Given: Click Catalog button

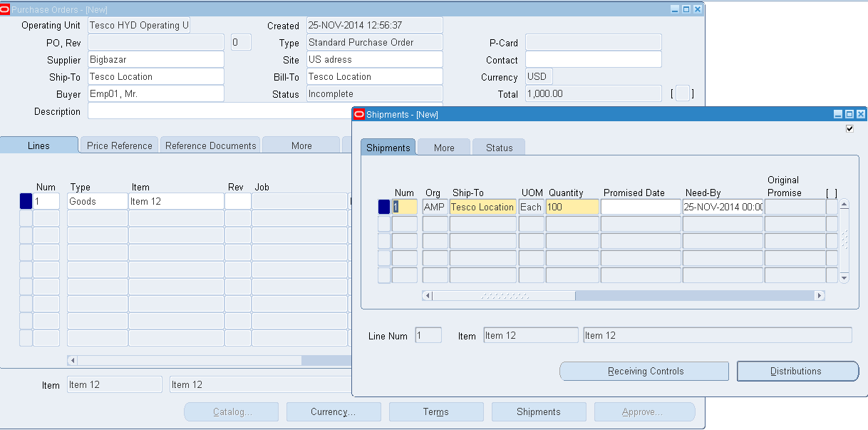Looking at the screenshot, I should (x=231, y=411).
